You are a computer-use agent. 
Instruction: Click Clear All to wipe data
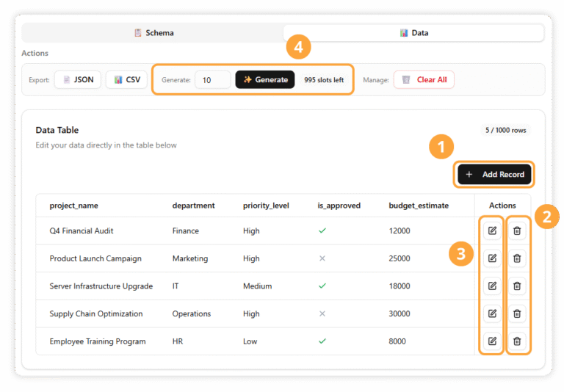(424, 79)
